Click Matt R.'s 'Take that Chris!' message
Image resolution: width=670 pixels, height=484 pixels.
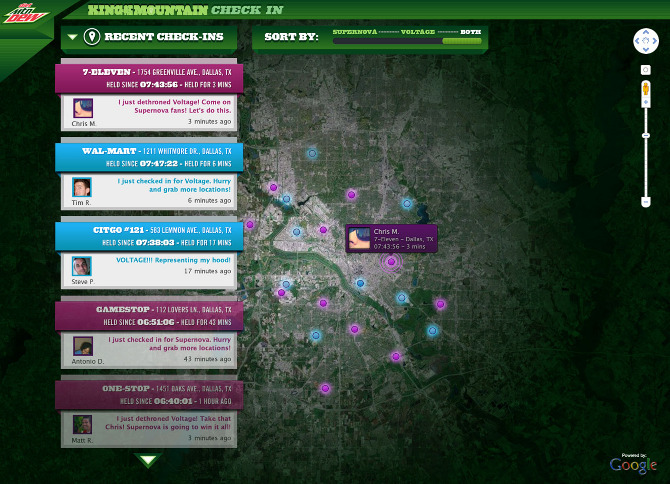(x=168, y=422)
